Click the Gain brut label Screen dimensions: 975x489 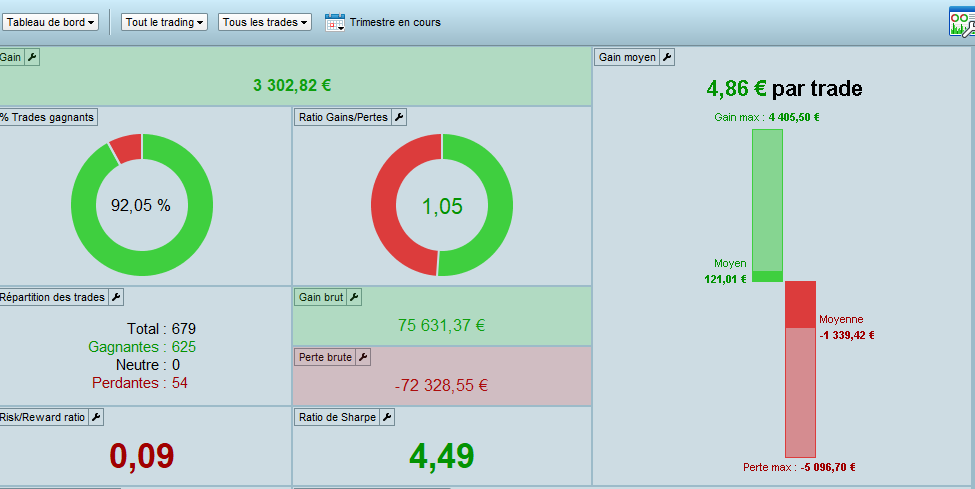[x=321, y=297]
